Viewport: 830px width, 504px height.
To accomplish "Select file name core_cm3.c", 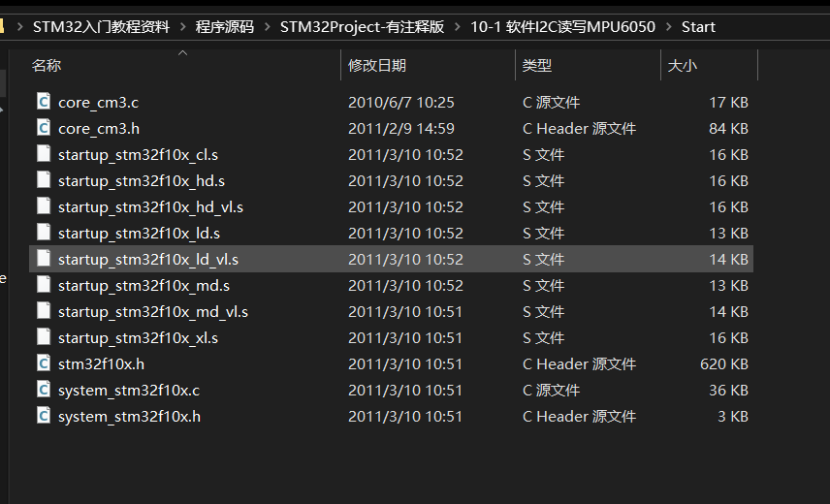I will (x=99, y=102).
